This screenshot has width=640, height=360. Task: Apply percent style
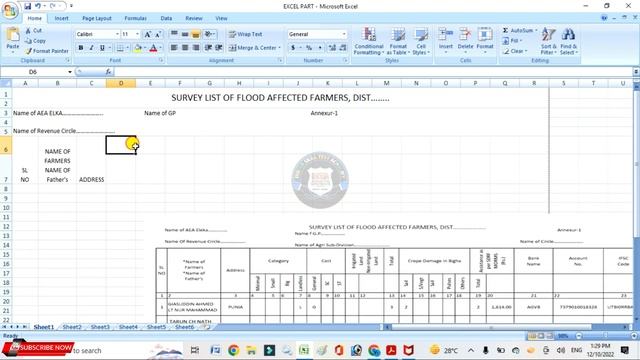click(309, 48)
